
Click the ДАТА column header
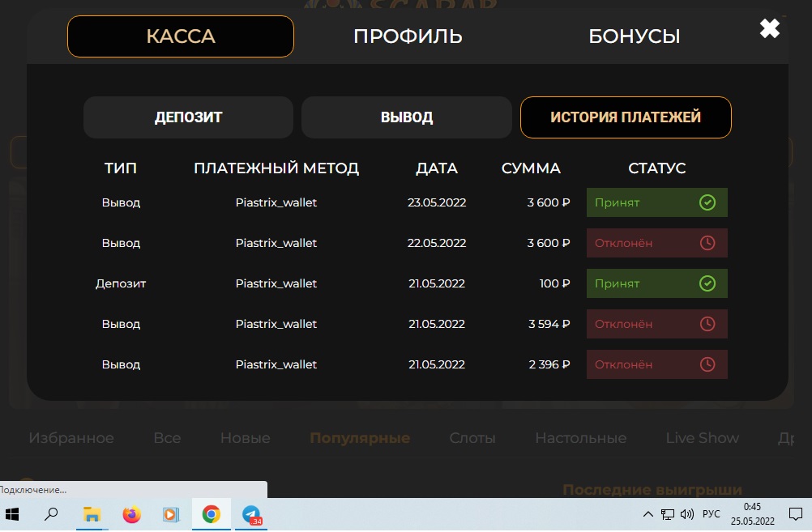tap(437, 168)
